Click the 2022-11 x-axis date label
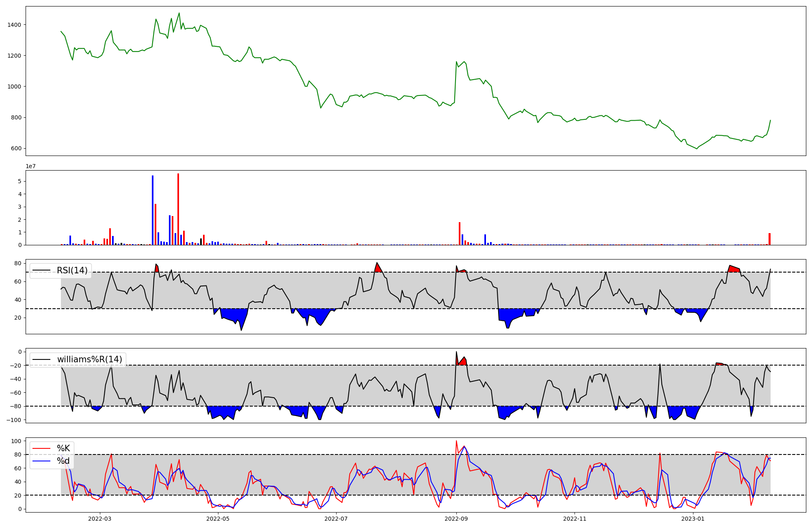 coord(575,519)
